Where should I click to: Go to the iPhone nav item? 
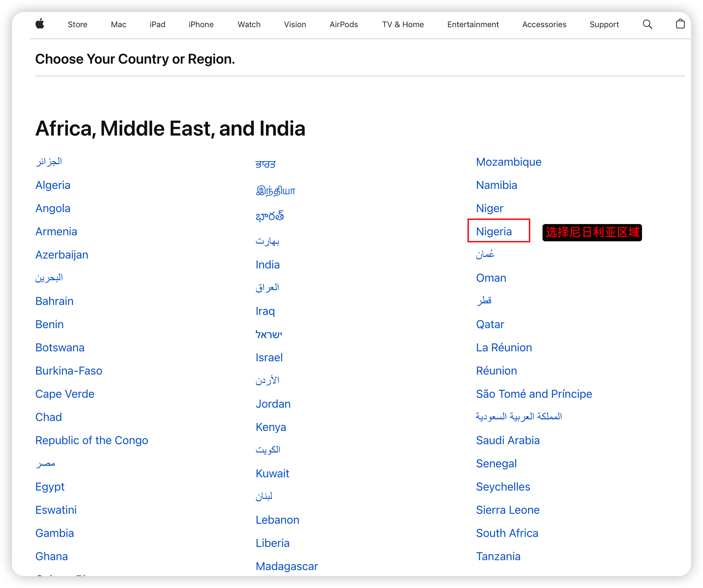[x=201, y=25]
